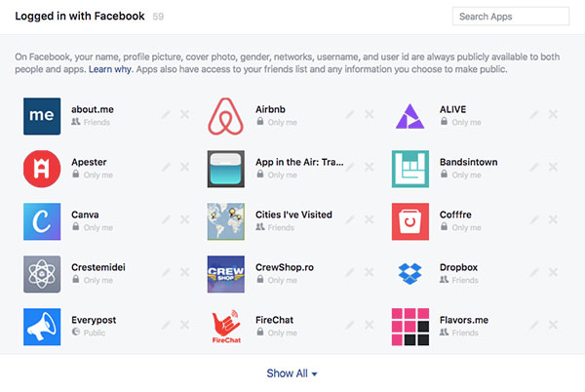Open the Cities I've Visited app name
The width and height of the screenshot is (585, 392).
coord(293,215)
